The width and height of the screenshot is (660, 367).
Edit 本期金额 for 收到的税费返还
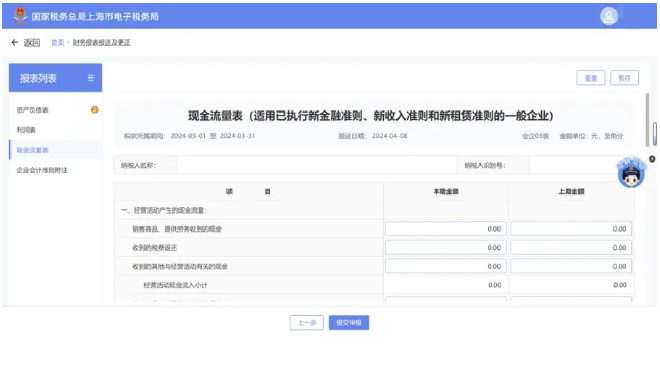446,247
